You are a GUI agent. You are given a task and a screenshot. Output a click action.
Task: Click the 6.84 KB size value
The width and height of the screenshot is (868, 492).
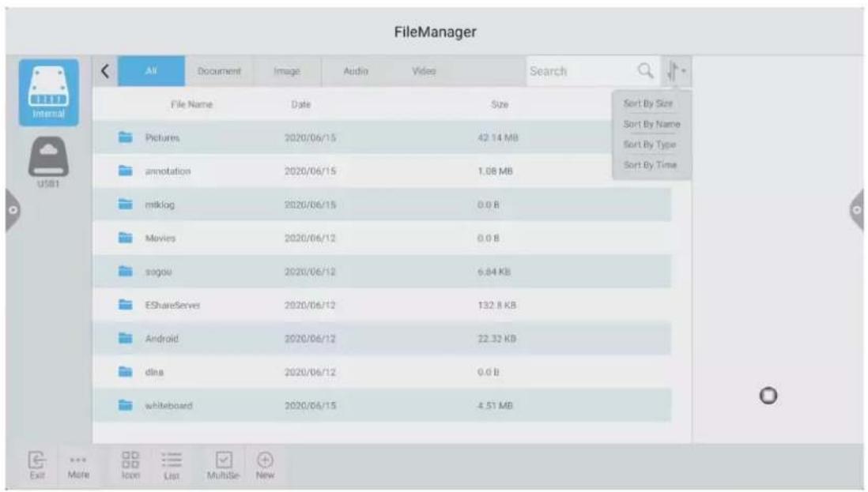coord(494,272)
